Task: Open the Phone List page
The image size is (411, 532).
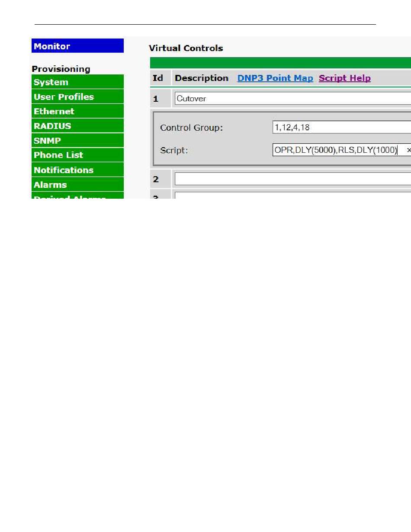Action: point(77,155)
